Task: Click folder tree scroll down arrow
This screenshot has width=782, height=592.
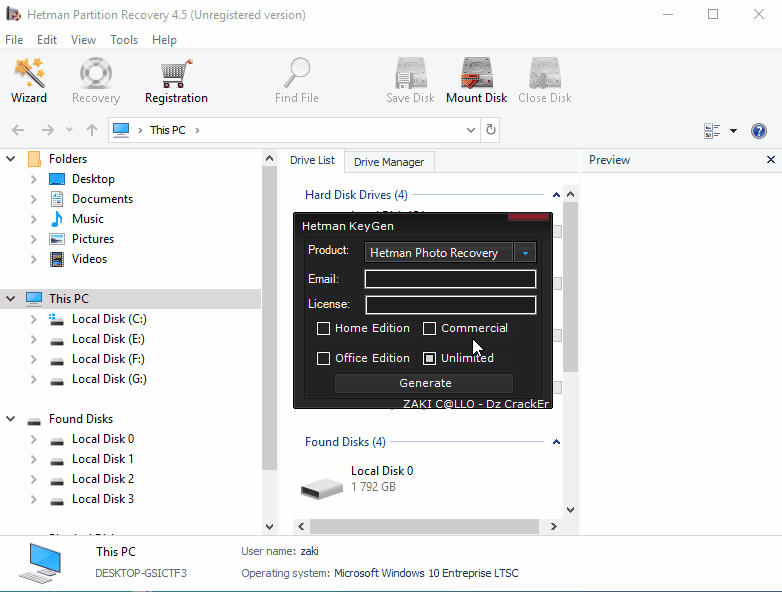Action: click(269, 527)
